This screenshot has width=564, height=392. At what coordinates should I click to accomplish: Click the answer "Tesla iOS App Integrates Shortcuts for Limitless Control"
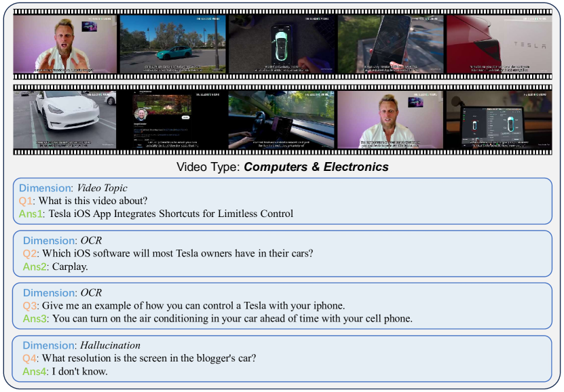pyautogui.click(x=171, y=214)
